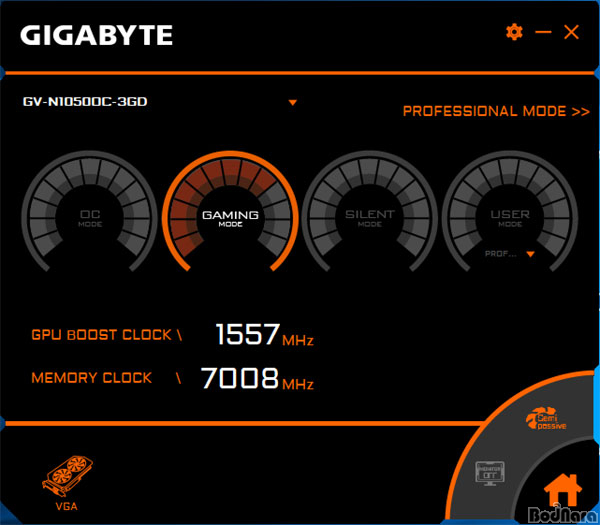Click the monitor-off display icon

[490, 473]
